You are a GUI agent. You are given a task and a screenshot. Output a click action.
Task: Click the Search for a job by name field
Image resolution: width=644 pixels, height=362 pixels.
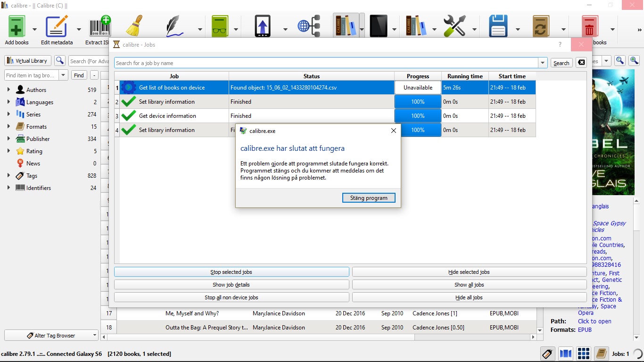point(326,63)
